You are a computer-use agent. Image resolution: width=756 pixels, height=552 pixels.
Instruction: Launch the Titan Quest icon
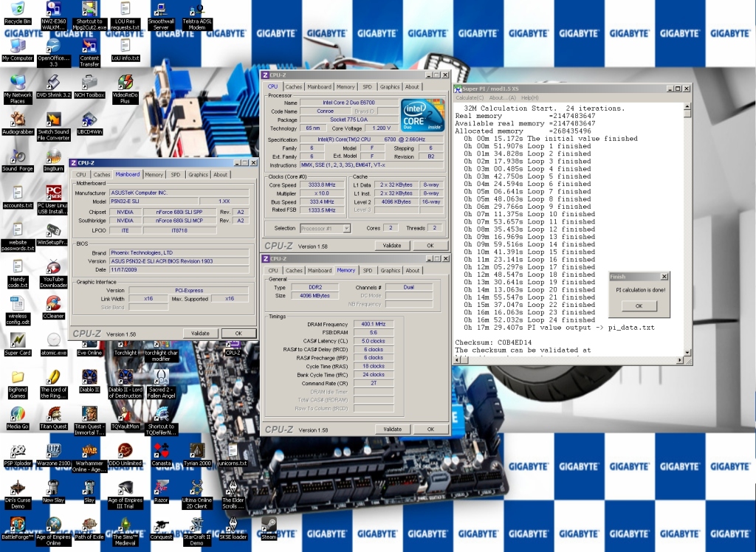(x=53, y=418)
